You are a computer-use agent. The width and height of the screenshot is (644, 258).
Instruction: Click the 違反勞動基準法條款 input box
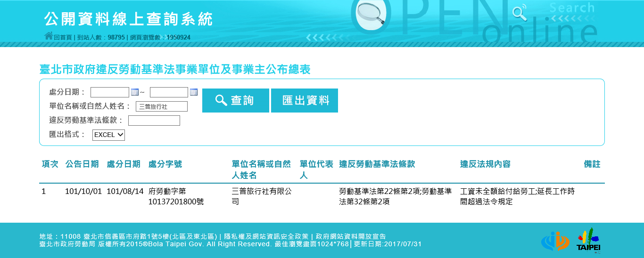click(x=154, y=121)
